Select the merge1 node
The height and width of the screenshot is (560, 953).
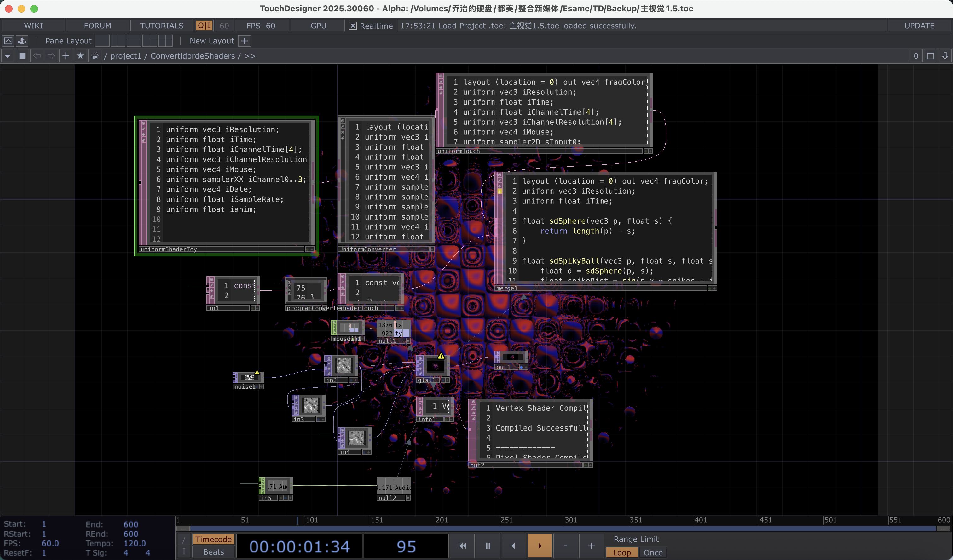pos(605,231)
